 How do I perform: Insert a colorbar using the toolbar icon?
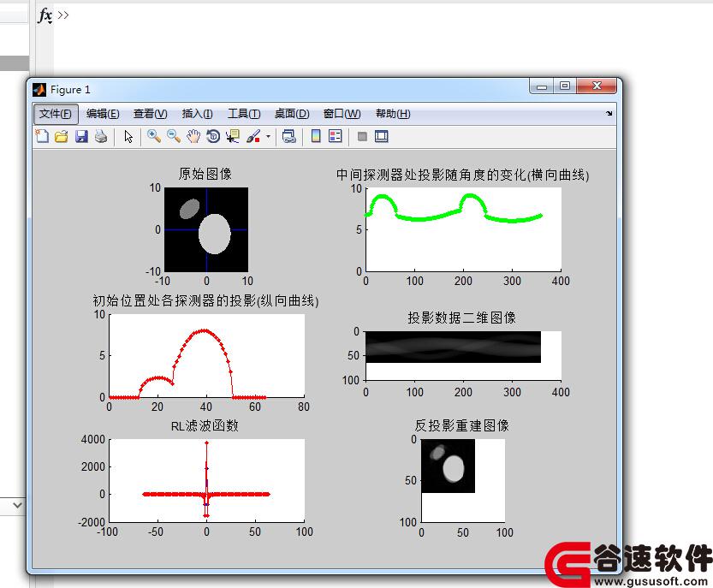[316, 136]
